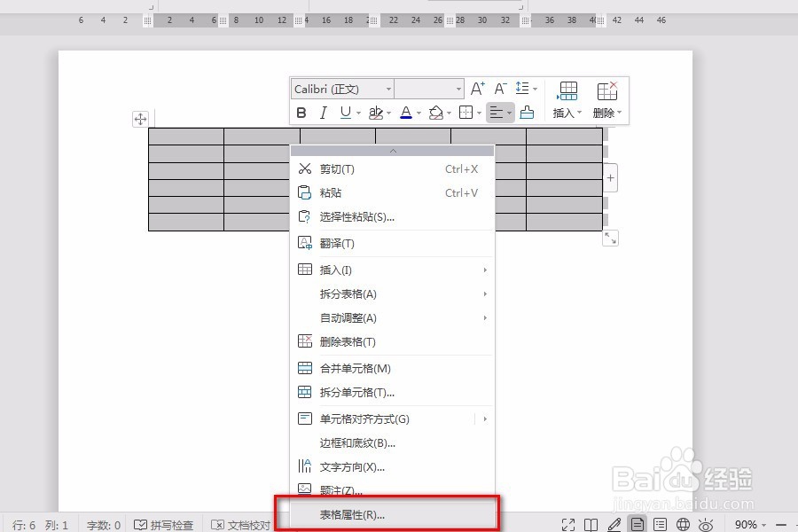This screenshot has width=798, height=532.
Task: Click the first cell of the table
Action: (x=186, y=137)
